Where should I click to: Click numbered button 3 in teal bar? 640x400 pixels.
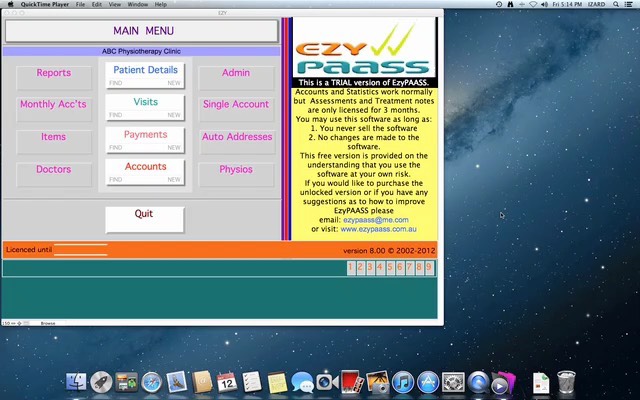(x=370, y=268)
